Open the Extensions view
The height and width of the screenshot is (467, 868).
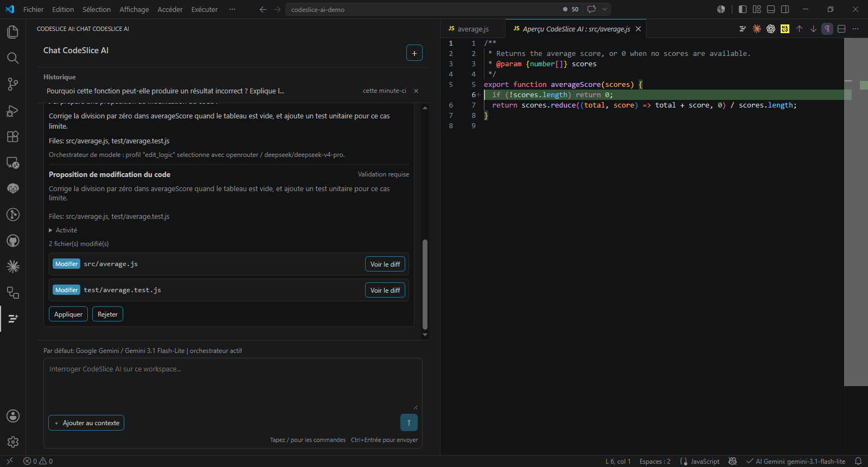tap(12, 136)
